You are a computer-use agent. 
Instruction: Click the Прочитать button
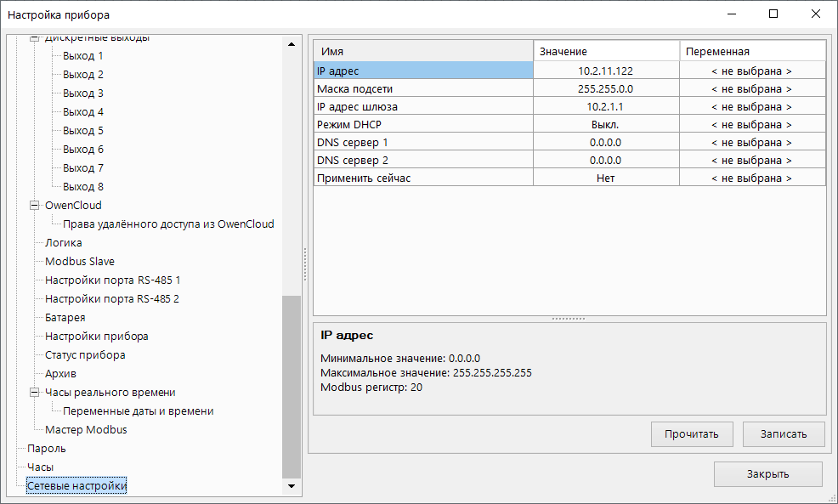tap(691, 433)
